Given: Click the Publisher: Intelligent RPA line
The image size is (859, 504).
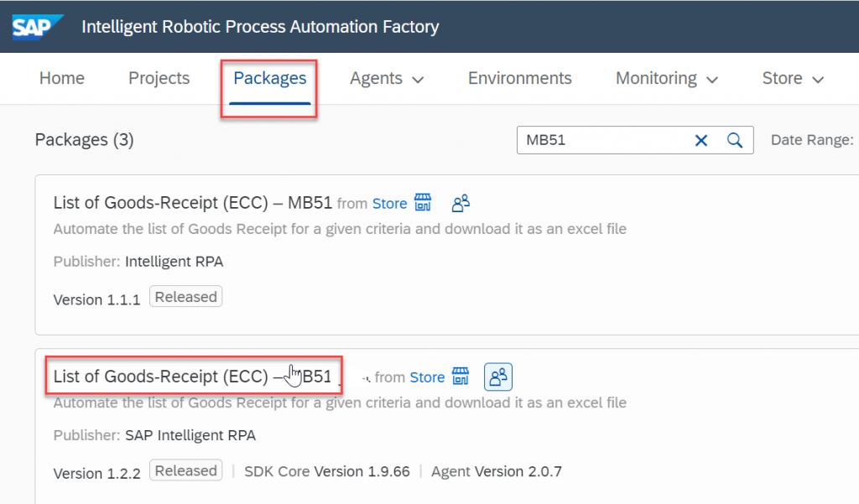Looking at the screenshot, I should coord(138,262).
